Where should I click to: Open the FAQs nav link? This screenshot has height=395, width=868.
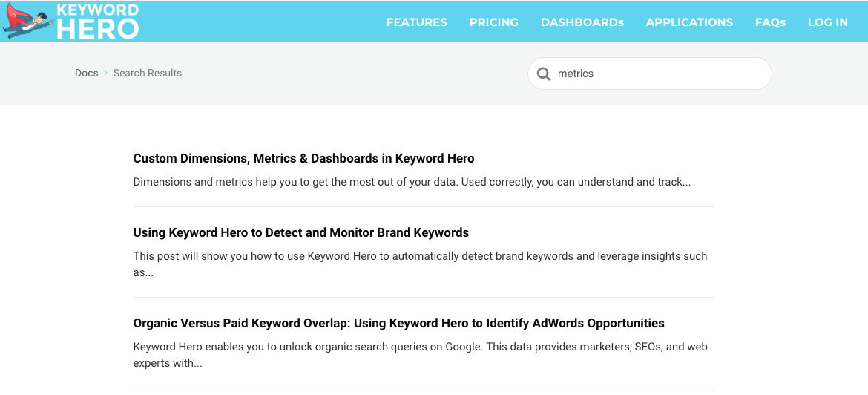point(771,22)
